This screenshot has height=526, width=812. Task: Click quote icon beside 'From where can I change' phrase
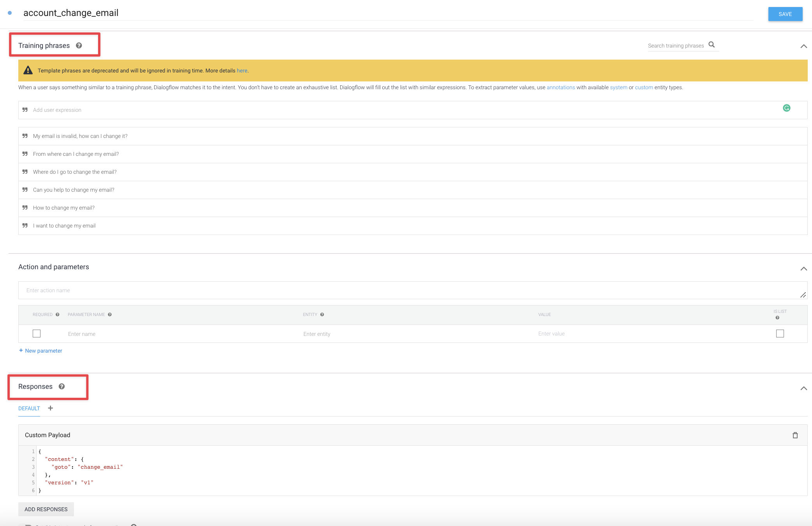pos(25,154)
